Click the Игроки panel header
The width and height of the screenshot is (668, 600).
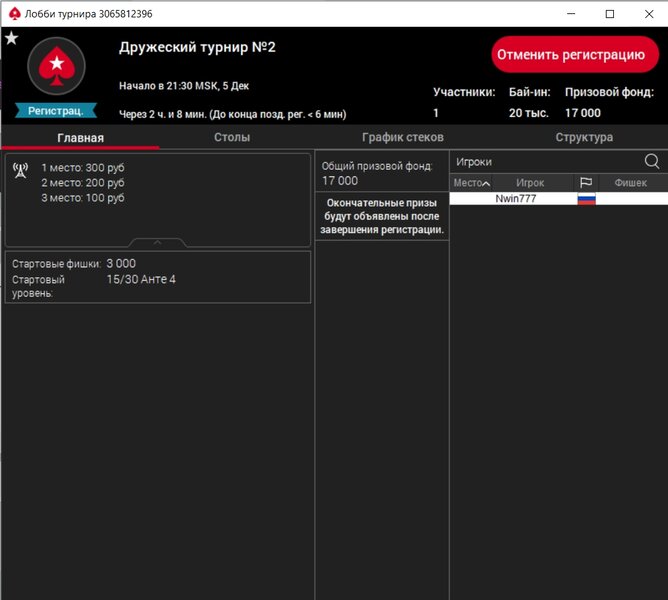point(474,162)
